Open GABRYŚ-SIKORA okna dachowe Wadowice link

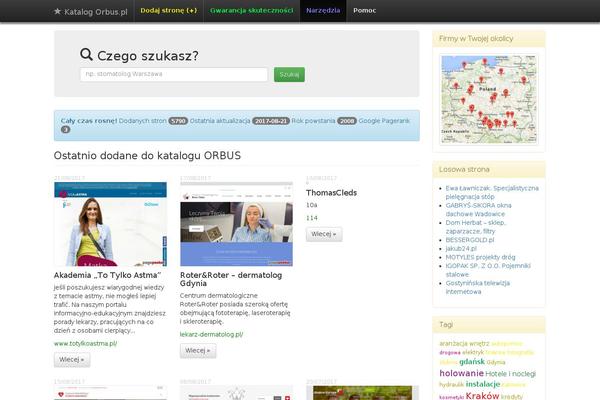tap(478, 210)
